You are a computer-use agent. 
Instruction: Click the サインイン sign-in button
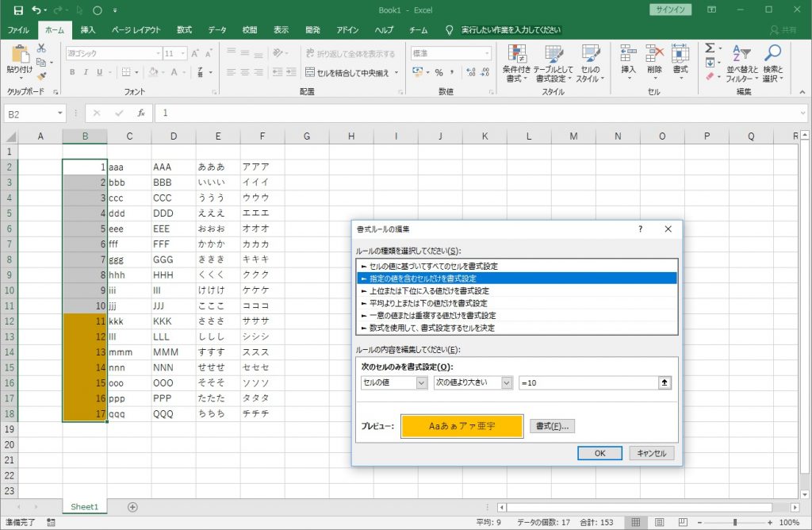point(670,10)
